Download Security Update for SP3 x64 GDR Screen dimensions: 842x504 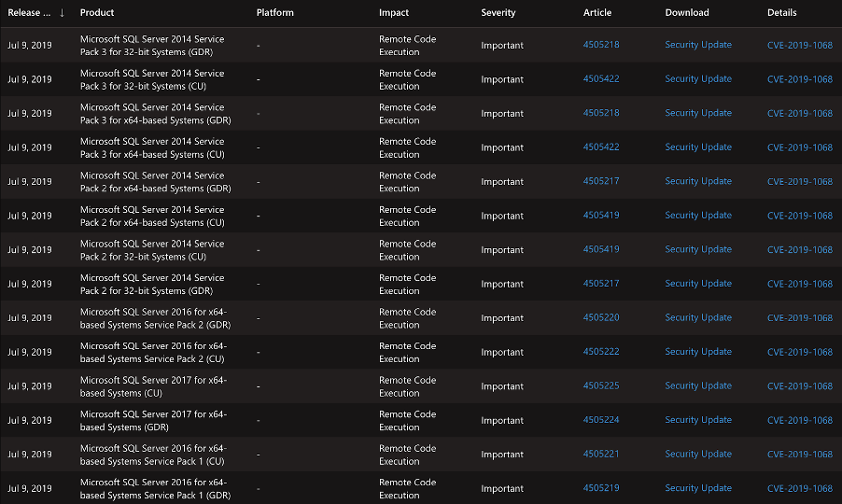pyautogui.click(x=698, y=113)
